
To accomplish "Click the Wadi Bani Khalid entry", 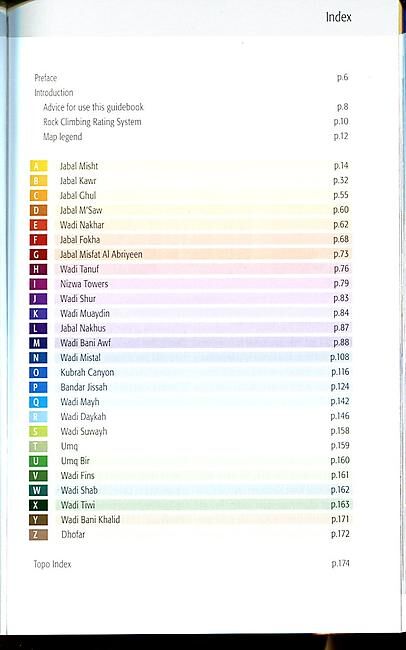I will (x=91, y=520).
